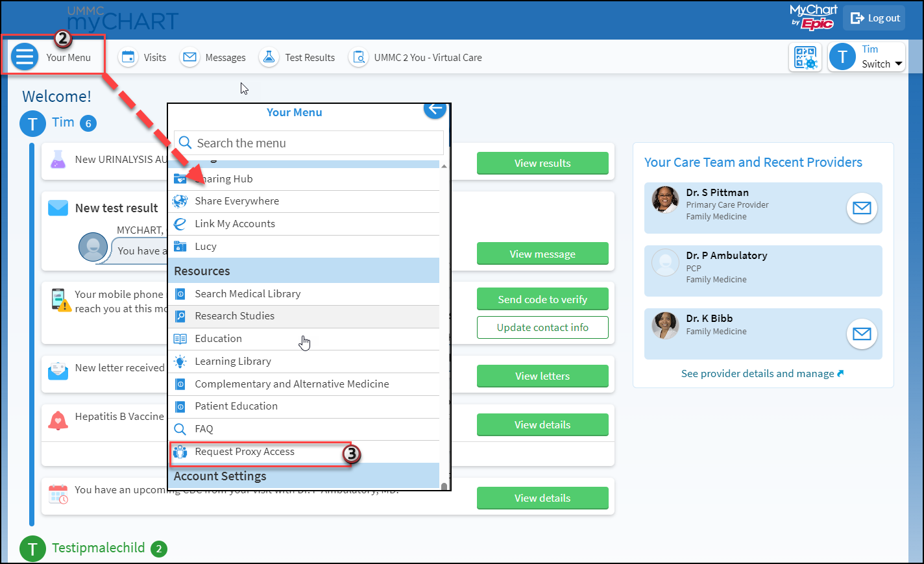Open Research Studies menu item
The width and height of the screenshot is (924, 564).
tap(304, 316)
